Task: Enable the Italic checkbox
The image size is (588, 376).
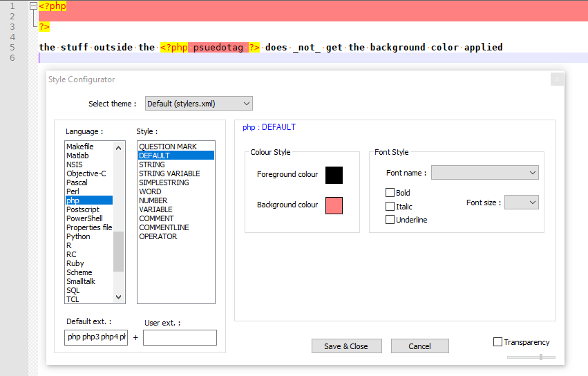Action: pyautogui.click(x=390, y=207)
